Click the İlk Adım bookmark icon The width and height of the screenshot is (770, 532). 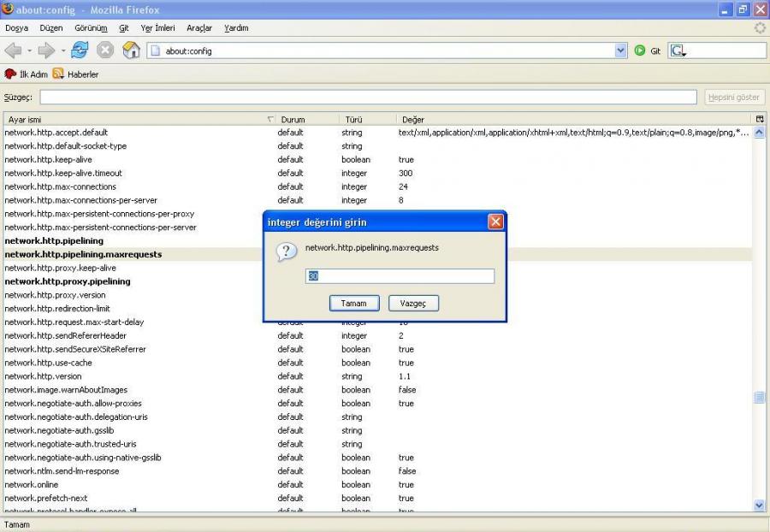click(x=10, y=74)
